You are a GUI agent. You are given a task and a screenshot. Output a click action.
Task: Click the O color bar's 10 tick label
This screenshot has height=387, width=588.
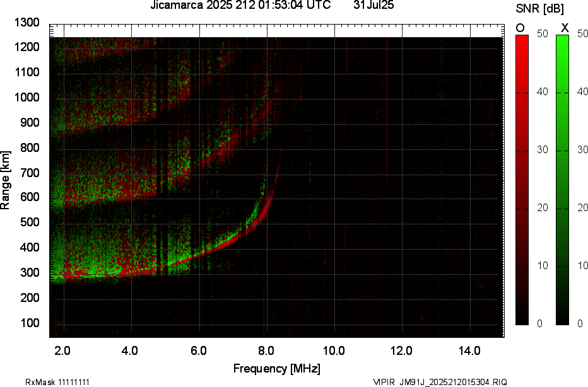[x=542, y=265]
